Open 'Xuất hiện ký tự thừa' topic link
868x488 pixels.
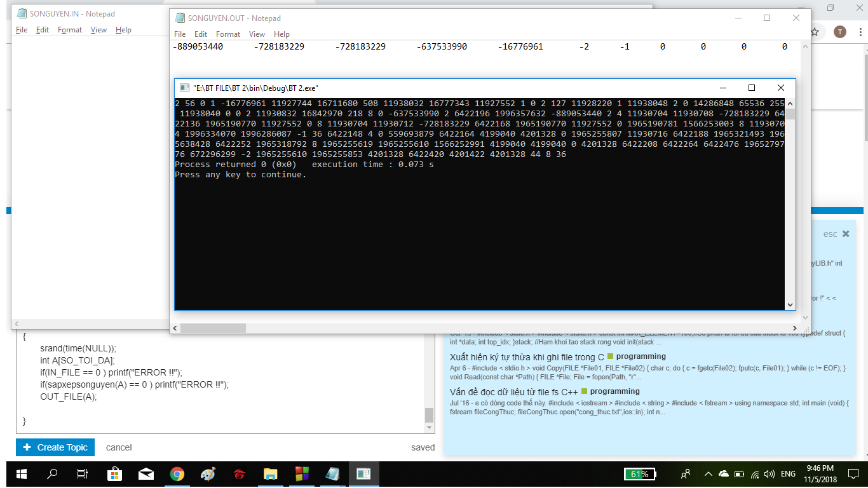527,356
